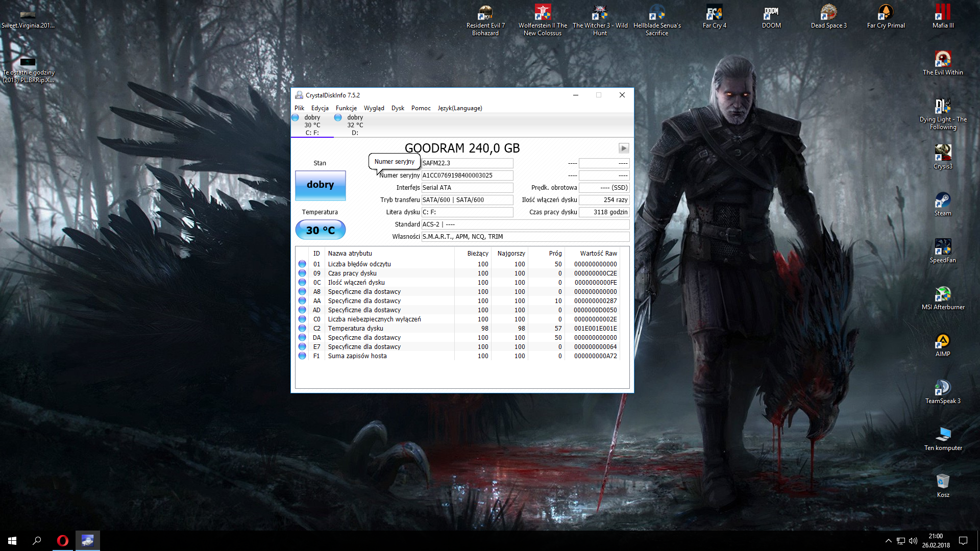Select the Kosz recycle bin icon

tap(943, 486)
